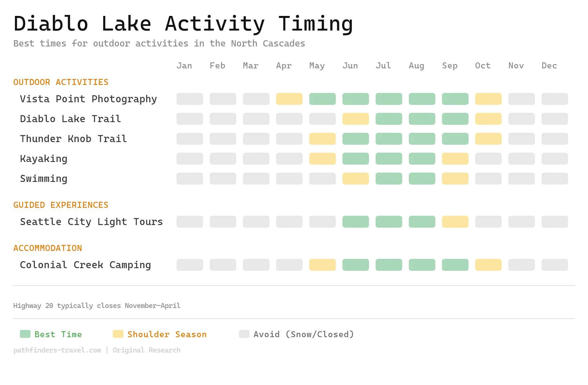The image size is (588, 385).
Task: Toggle the Avoid (Snow/Closed) legend entry
Action: tap(304, 334)
